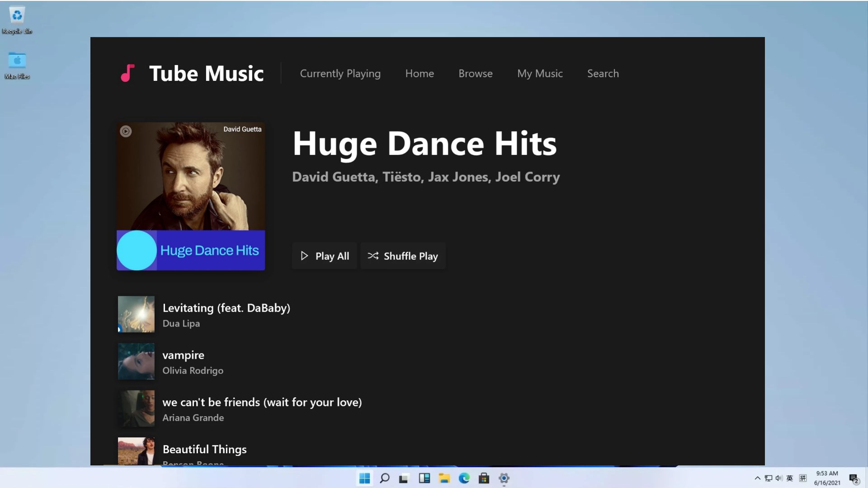The height and width of the screenshot is (488, 868).
Task: Switch to the Browse section
Action: (x=475, y=73)
